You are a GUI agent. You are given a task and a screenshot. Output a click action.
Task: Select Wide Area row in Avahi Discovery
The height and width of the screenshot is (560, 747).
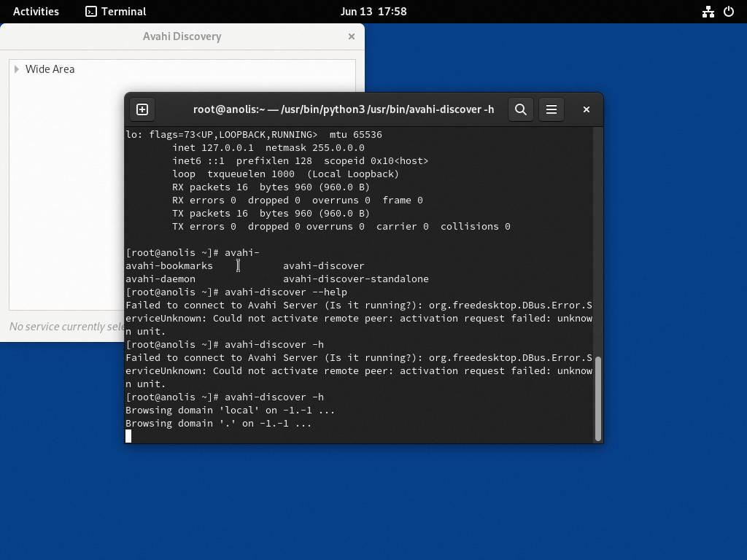(182, 69)
